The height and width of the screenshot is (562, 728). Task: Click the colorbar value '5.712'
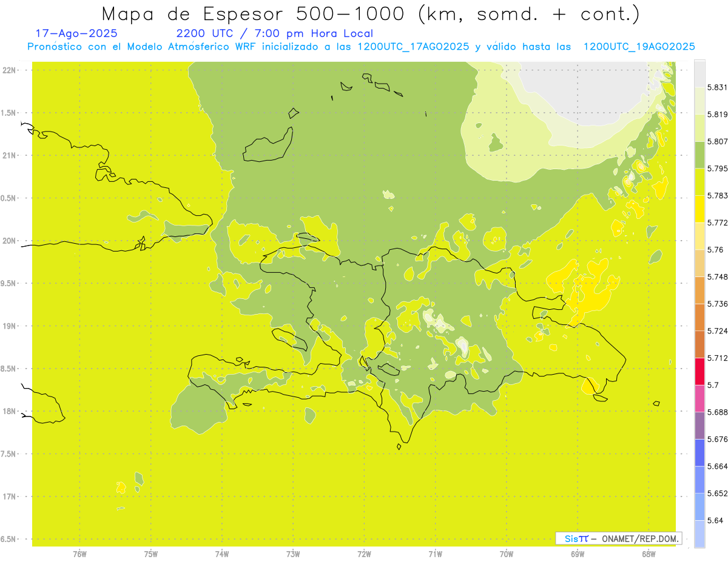click(717, 358)
